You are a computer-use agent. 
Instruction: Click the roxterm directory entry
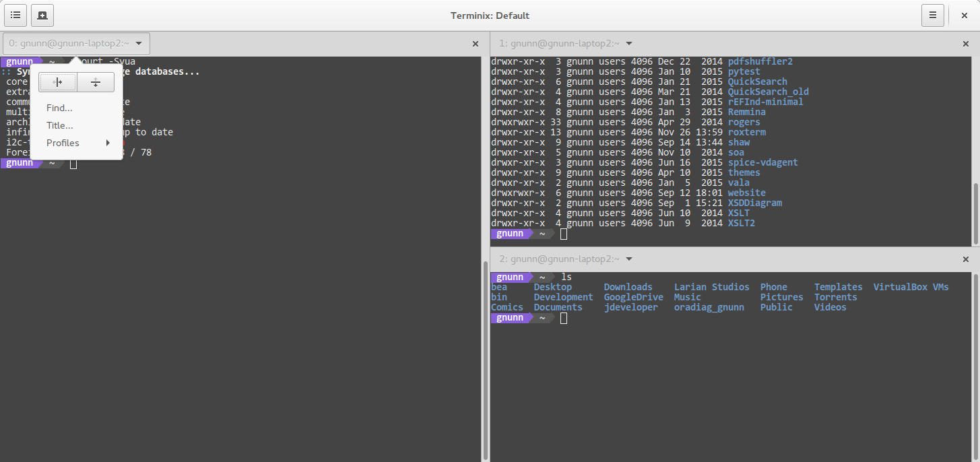coord(747,132)
